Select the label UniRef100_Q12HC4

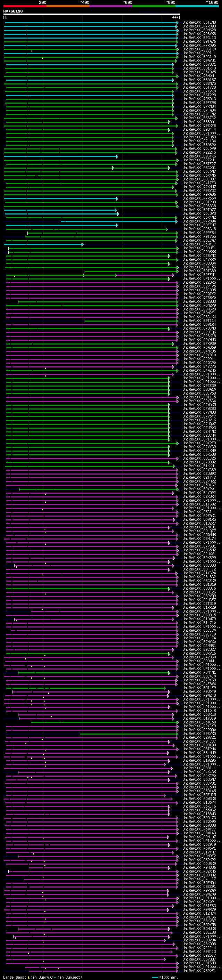[199, 913]
